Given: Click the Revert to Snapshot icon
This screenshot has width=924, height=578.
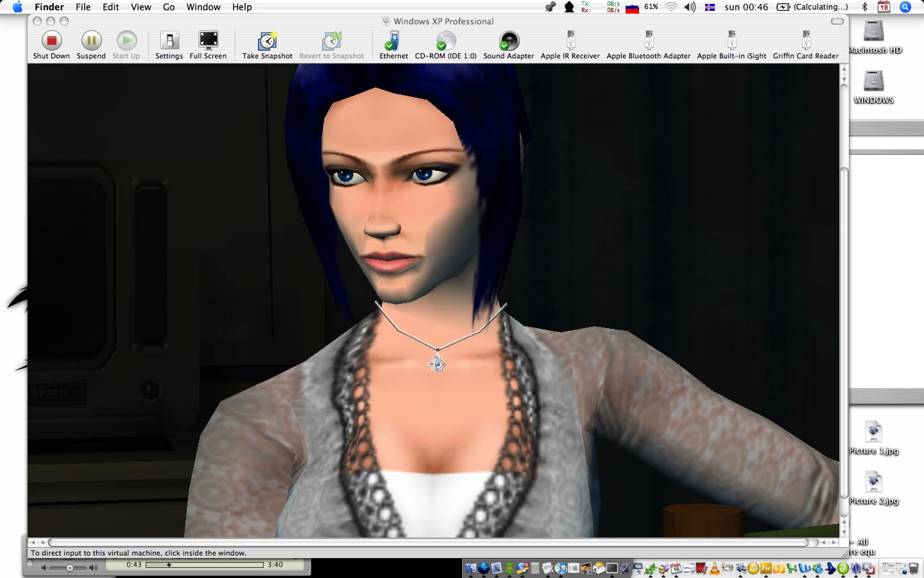Looking at the screenshot, I should click(x=332, y=41).
